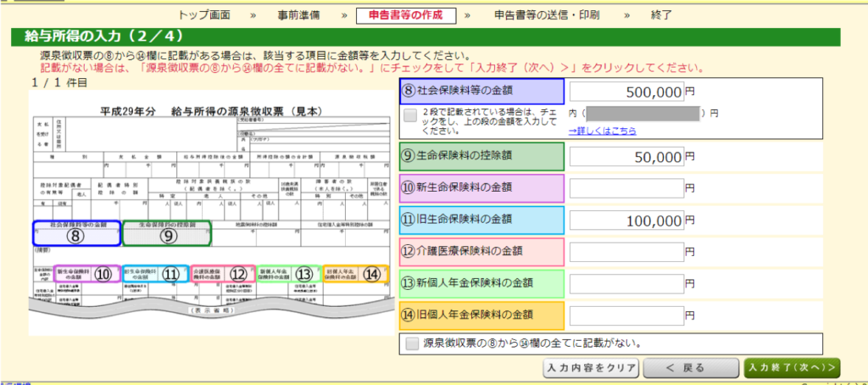Click the （表示省略） text on the slip
The width and height of the screenshot is (868, 385).
tap(213, 310)
